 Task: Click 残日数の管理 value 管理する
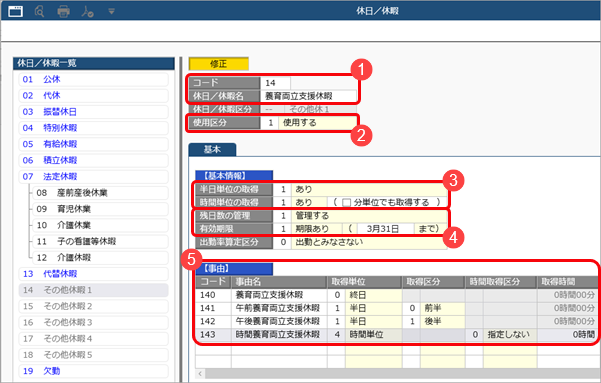point(369,215)
